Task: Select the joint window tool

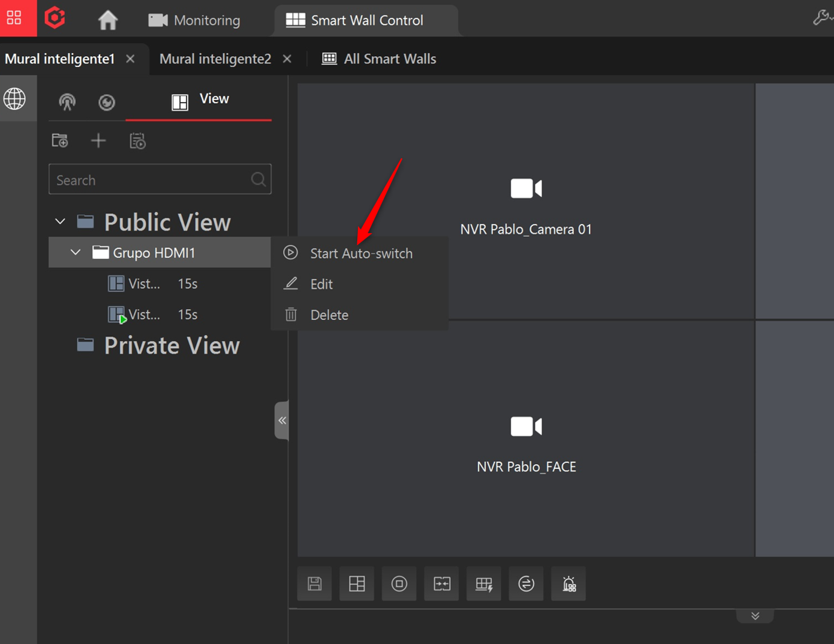Action: tap(441, 583)
